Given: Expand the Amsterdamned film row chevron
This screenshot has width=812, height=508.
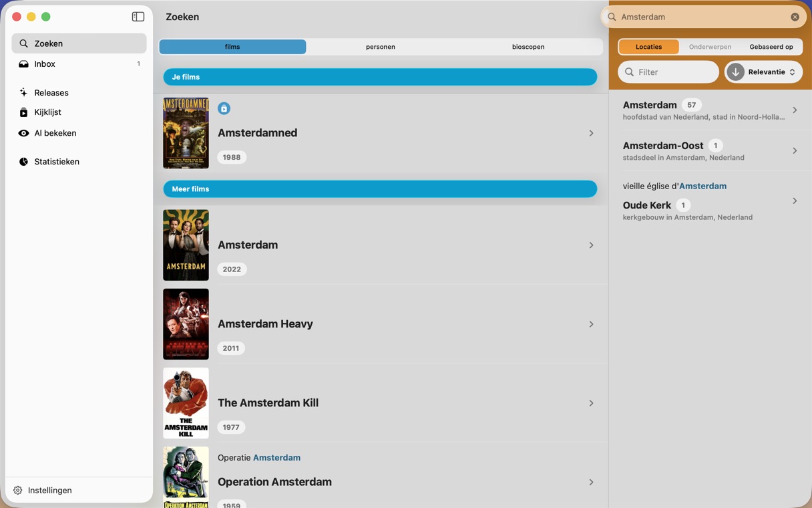Looking at the screenshot, I should [591, 134].
